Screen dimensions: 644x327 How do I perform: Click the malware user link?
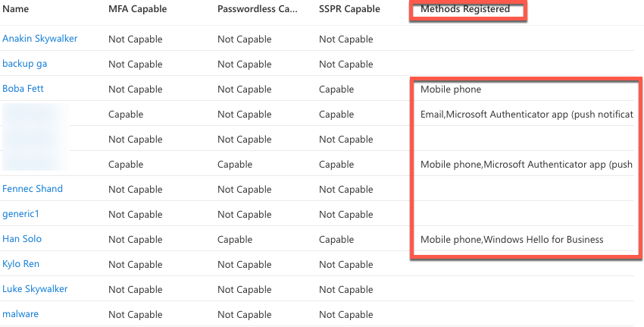pos(20,314)
